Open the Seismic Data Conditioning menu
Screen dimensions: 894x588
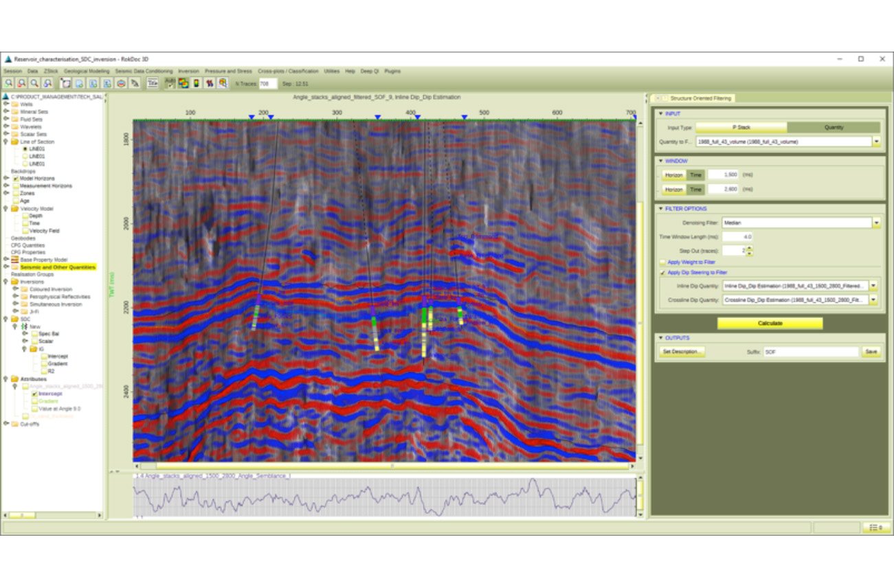coord(144,71)
